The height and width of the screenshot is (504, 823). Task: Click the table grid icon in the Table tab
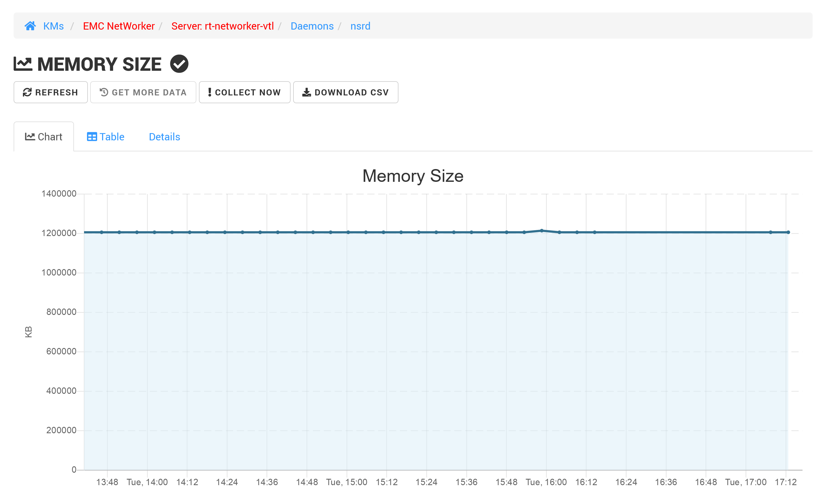92,136
